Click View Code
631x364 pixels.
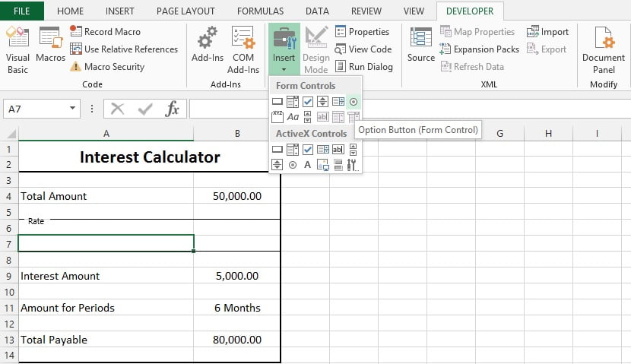(x=363, y=49)
